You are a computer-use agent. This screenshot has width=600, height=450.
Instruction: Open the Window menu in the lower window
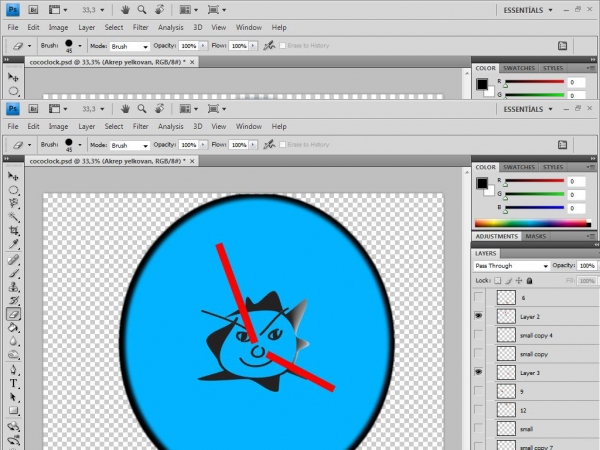click(249, 126)
